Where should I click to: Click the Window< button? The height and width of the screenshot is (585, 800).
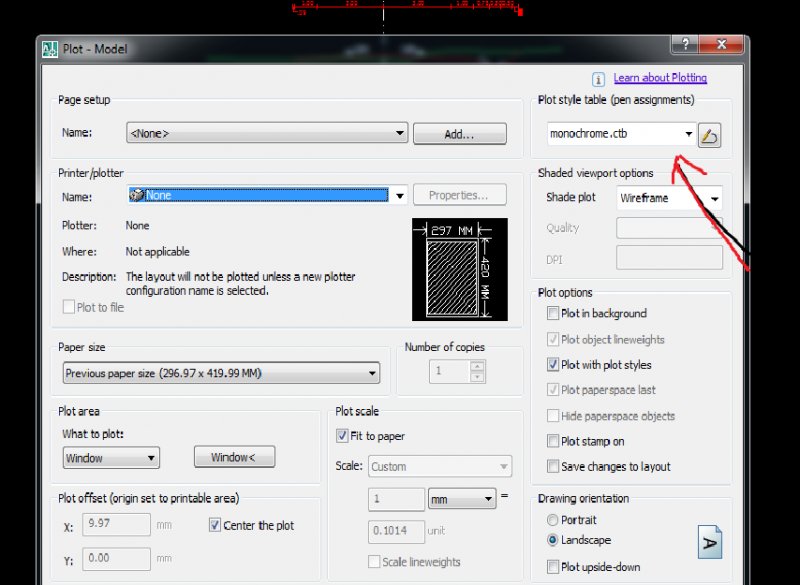tap(234, 457)
